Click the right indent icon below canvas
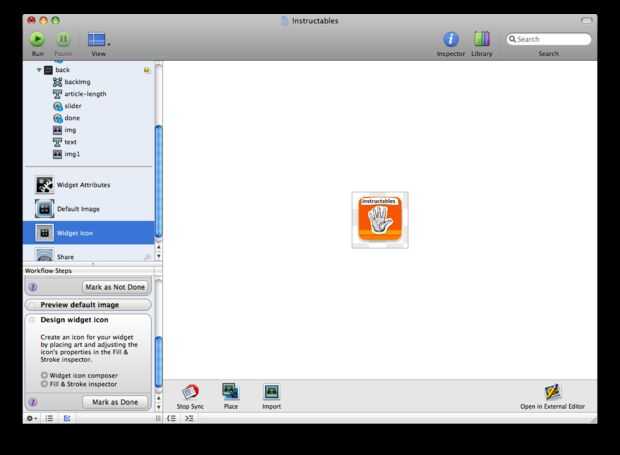 [x=189, y=418]
